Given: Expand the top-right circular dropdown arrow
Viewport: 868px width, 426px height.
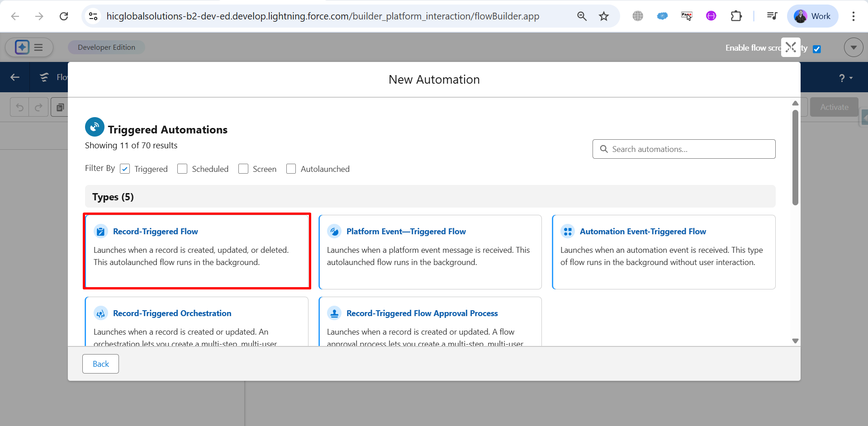Looking at the screenshot, I should [x=853, y=47].
